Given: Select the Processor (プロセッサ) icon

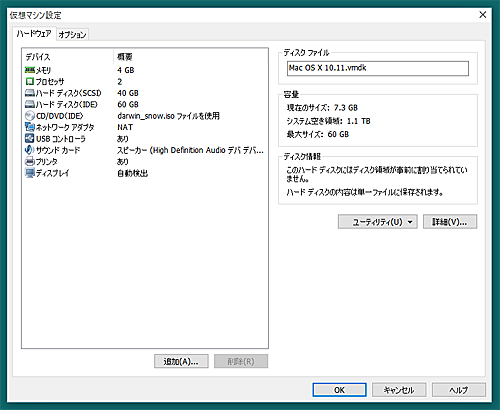Looking at the screenshot, I should click(30, 81).
